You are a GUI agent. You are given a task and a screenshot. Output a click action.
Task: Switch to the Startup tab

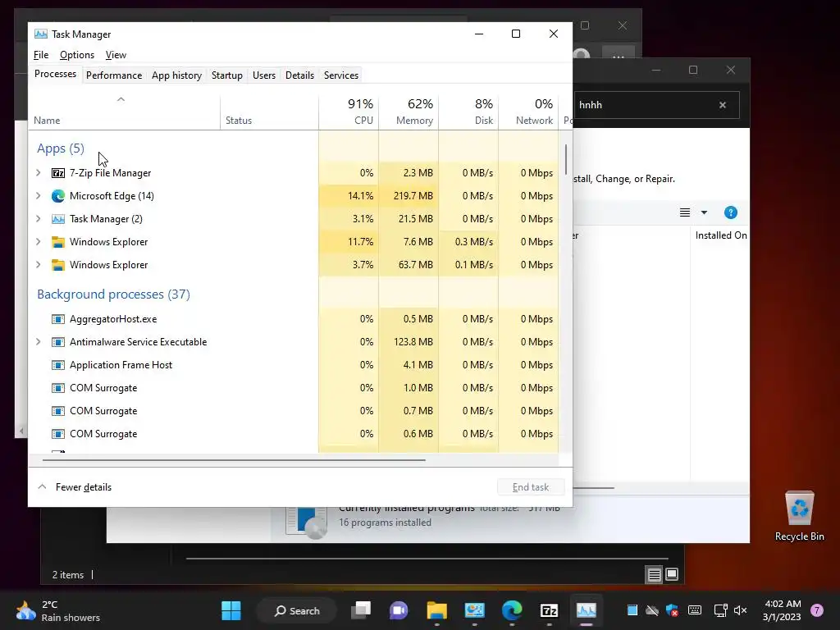tap(226, 75)
